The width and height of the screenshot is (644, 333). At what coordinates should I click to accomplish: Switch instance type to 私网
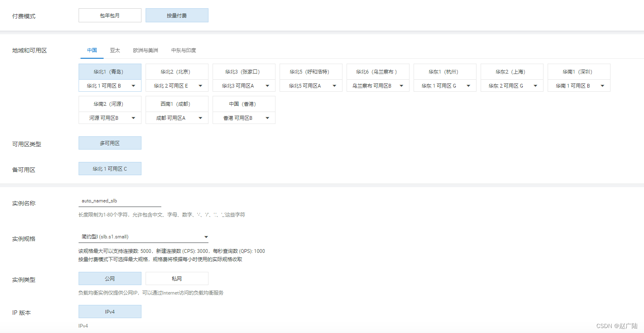[x=177, y=278]
